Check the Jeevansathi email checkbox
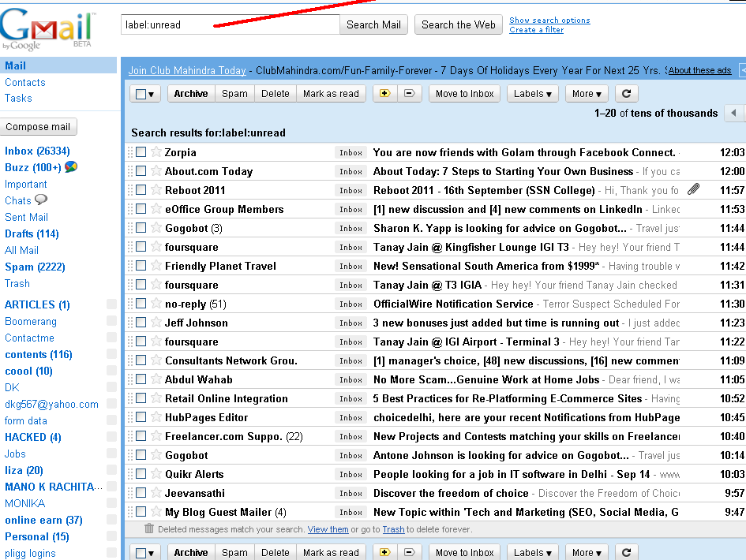The width and height of the screenshot is (746, 560). pos(141,492)
